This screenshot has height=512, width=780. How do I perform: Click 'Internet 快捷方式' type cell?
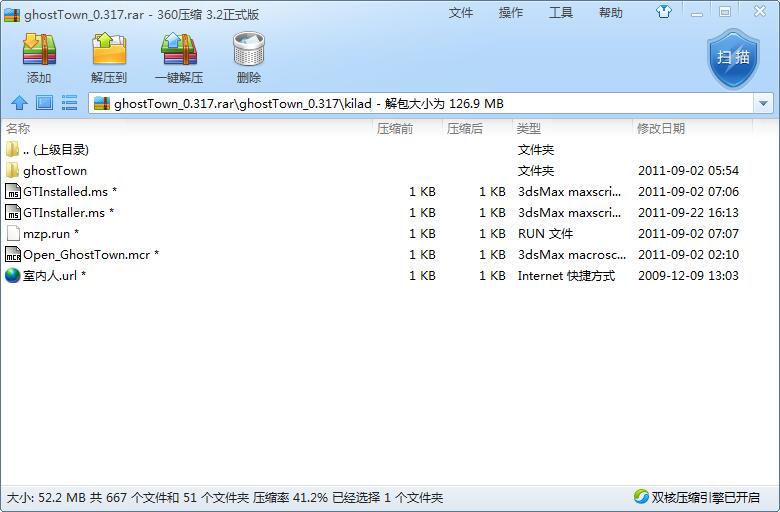tap(566, 275)
